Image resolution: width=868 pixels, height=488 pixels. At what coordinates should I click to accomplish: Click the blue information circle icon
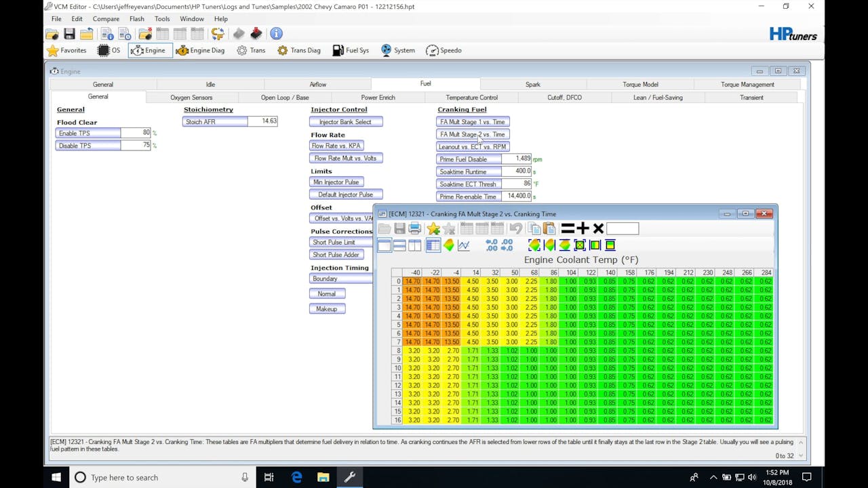tap(276, 34)
